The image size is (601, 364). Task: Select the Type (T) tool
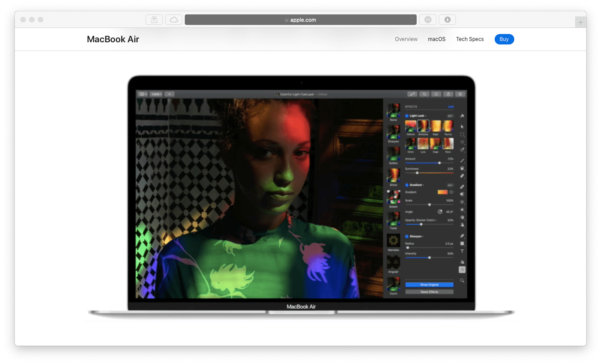(x=462, y=251)
